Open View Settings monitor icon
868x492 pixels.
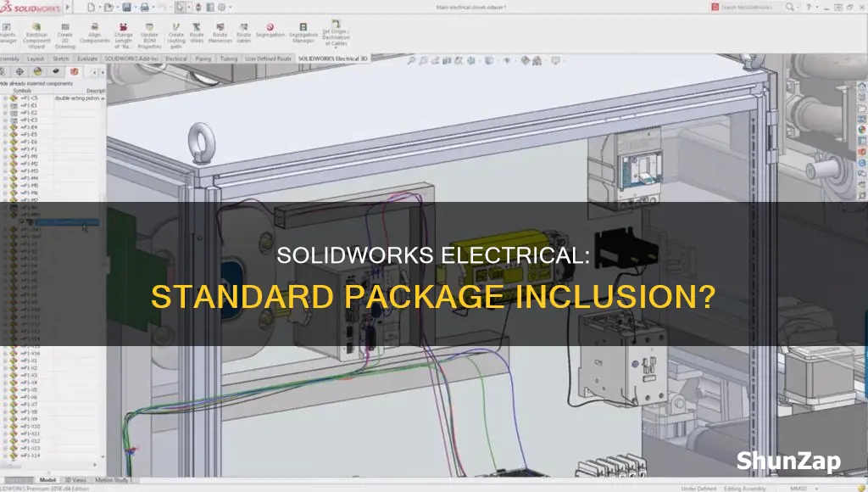[x=555, y=60]
